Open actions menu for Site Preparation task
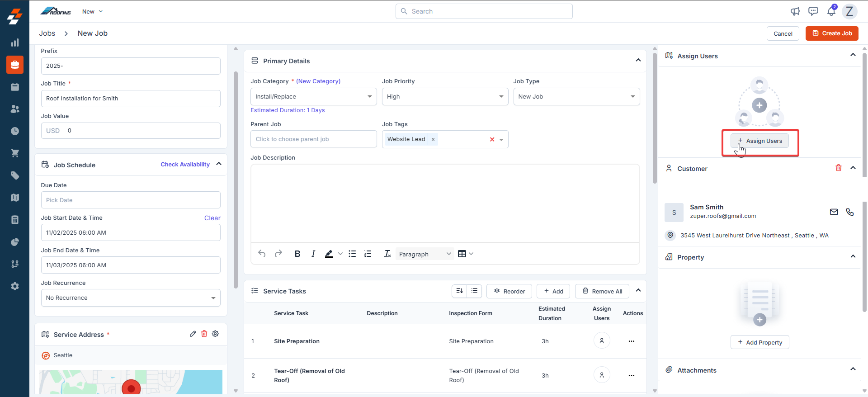The width and height of the screenshot is (868, 397). (x=632, y=341)
